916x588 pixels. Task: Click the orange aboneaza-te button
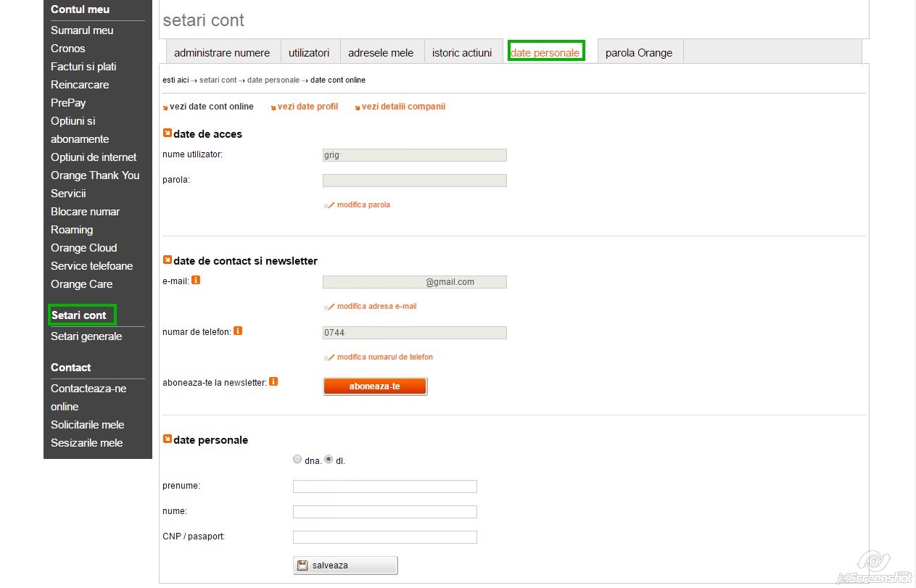[x=375, y=386]
